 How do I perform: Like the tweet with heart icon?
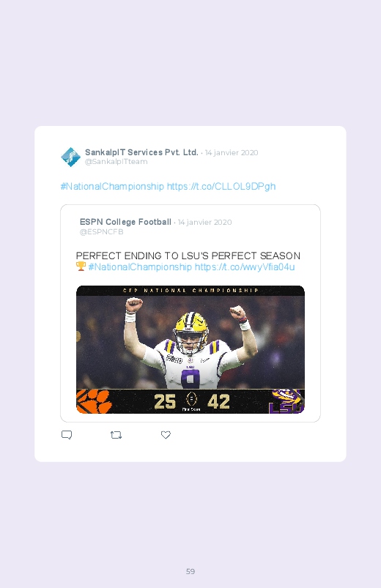pyautogui.click(x=166, y=435)
